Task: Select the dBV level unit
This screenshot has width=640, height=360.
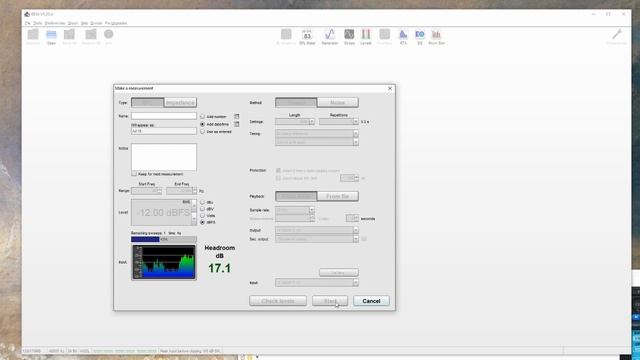Action: pos(202,209)
